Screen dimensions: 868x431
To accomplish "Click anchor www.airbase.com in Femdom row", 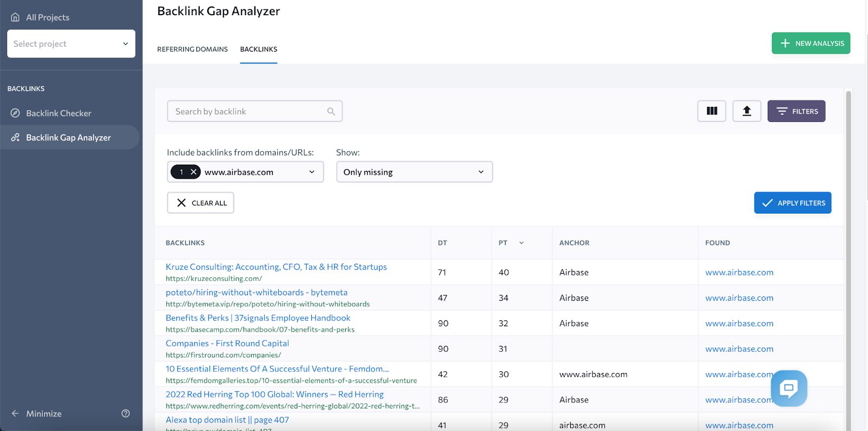I will click(x=593, y=374).
